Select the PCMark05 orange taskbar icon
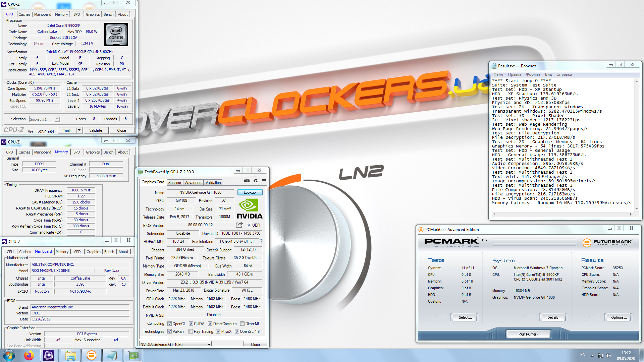 tap(91, 355)
